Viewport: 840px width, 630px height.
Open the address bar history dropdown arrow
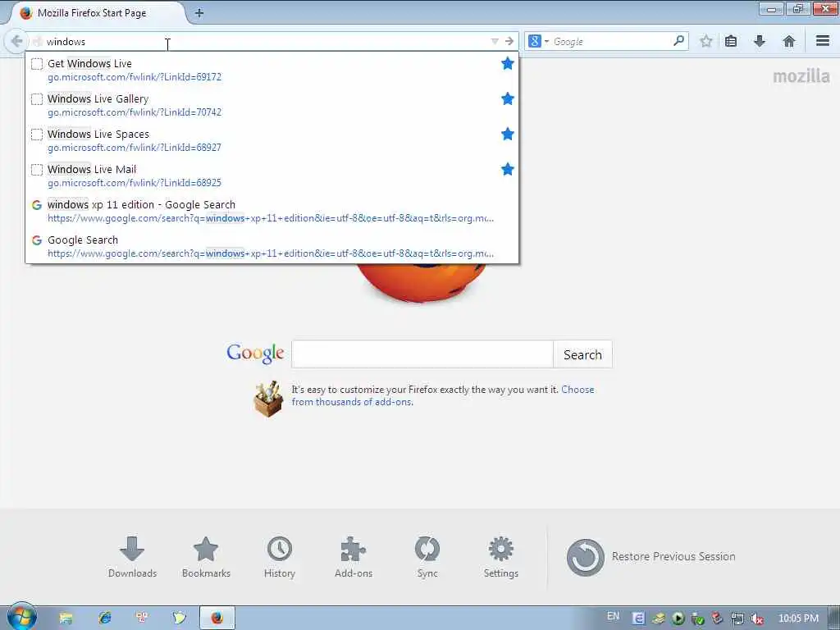point(495,41)
